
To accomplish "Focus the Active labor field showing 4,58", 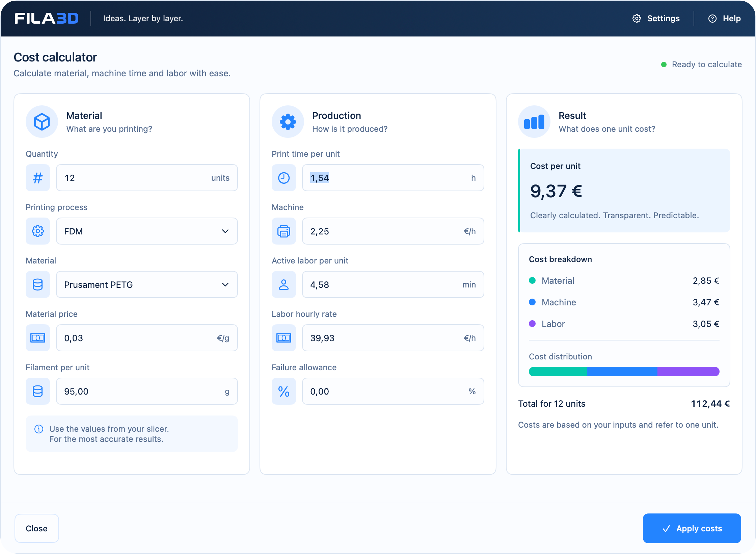I will pos(393,284).
